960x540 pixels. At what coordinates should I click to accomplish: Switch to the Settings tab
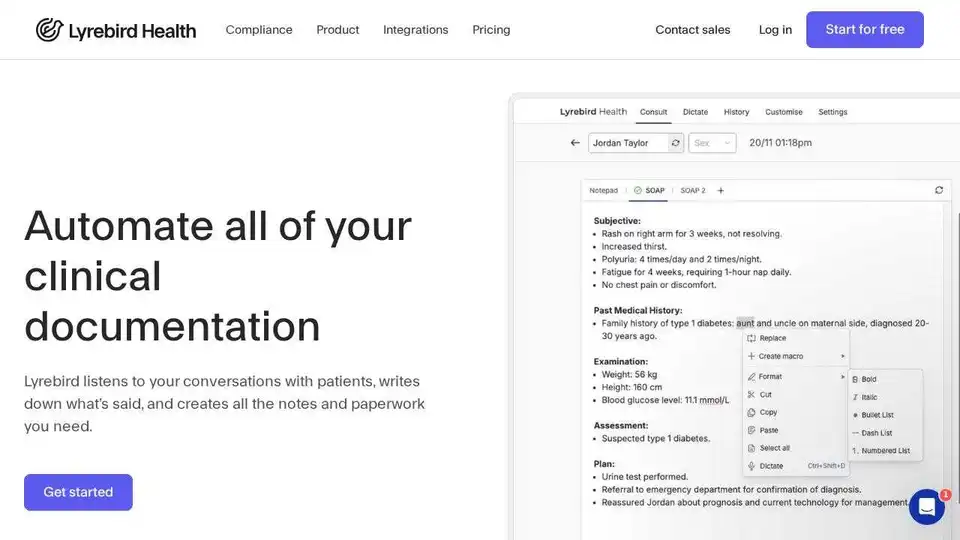(x=833, y=112)
